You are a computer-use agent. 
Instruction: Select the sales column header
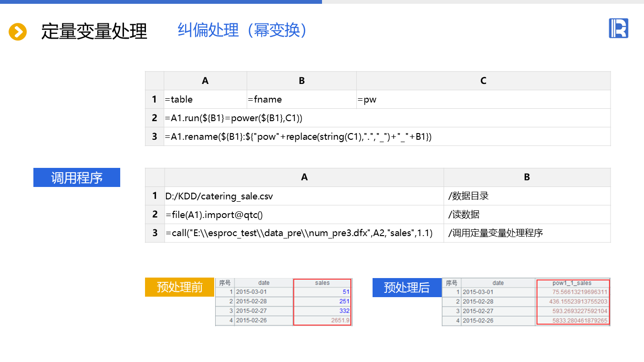click(x=322, y=283)
